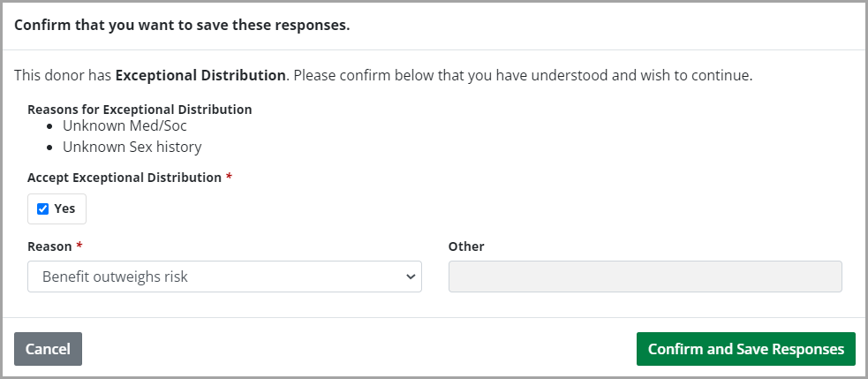Viewport: 868px width, 379px height.
Task: Click the 'Accept Exceptional Distribution' label
Action: coord(124,178)
